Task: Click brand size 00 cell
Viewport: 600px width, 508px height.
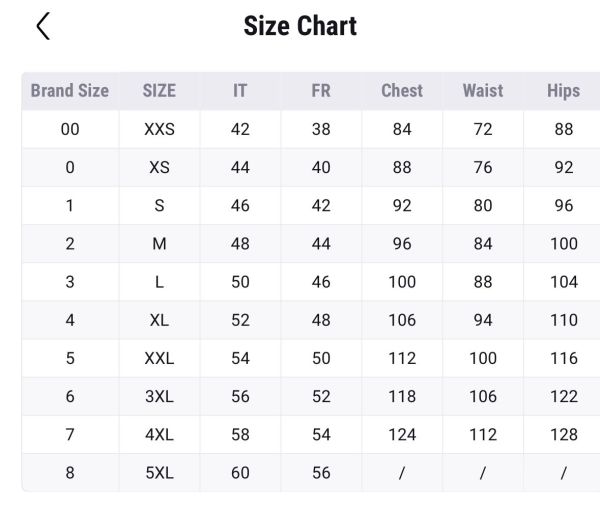Action: pos(70,129)
